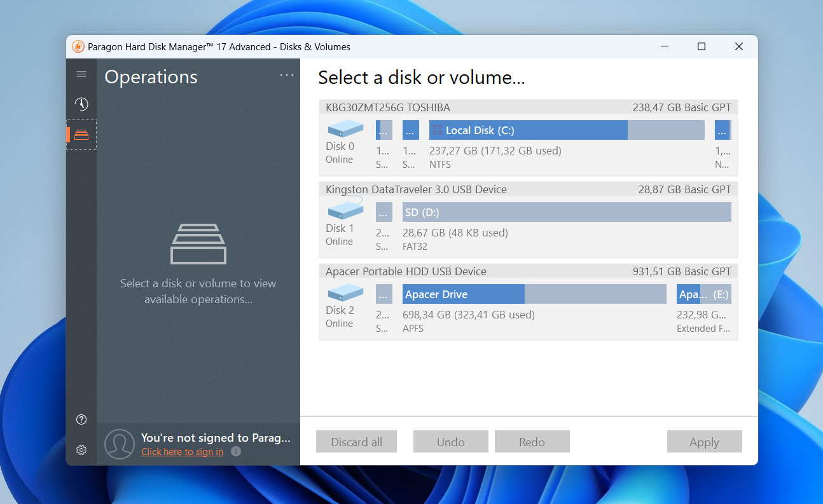The height and width of the screenshot is (504, 823).
Task: Select the SD (D:) volume bar
Action: click(566, 212)
